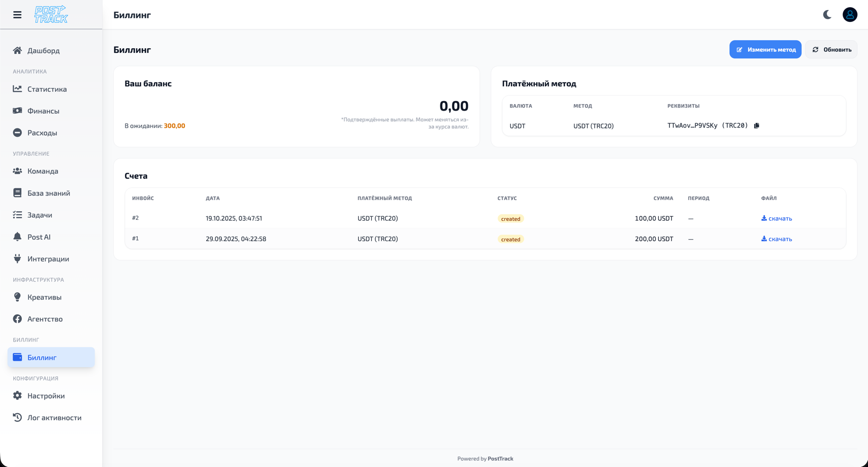Image resolution: width=868 pixels, height=467 pixels.
Task: Select the Дашборд house icon
Action: [17, 51]
